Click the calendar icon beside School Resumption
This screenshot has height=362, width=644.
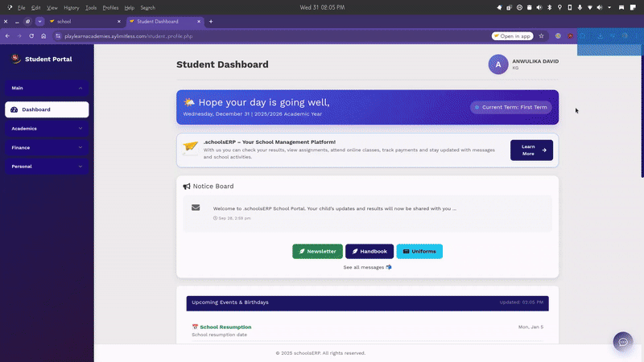click(195, 327)
